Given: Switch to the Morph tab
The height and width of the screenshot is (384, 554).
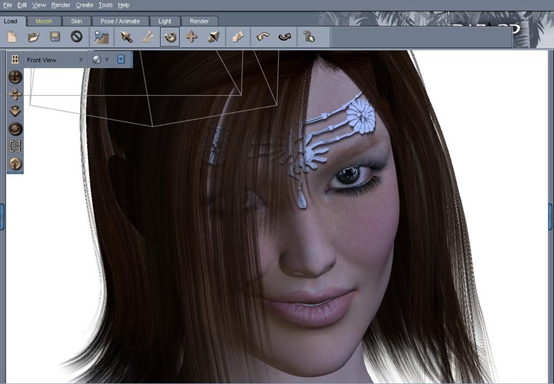Looking at the screenshot, I should (x=44, y=21).
